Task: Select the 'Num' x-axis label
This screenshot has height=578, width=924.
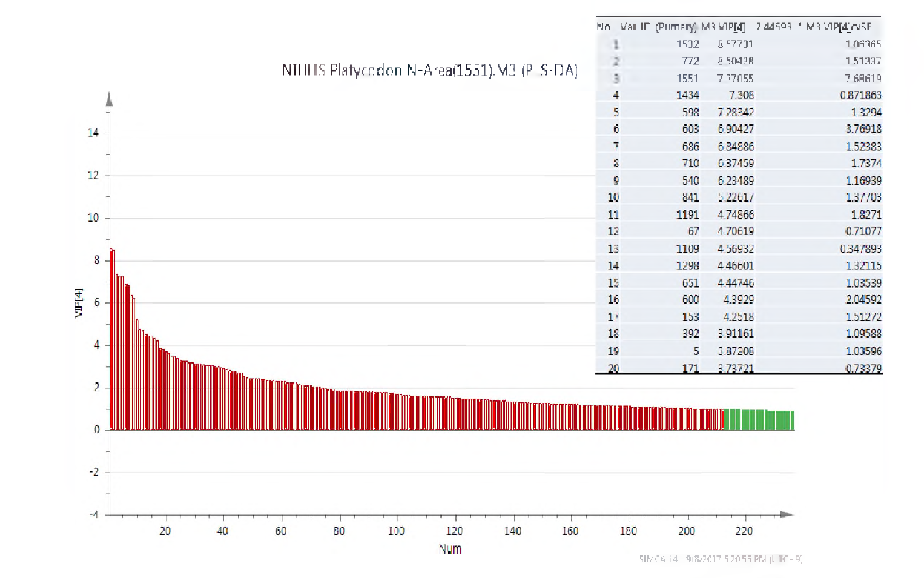Action: point(449,549)
